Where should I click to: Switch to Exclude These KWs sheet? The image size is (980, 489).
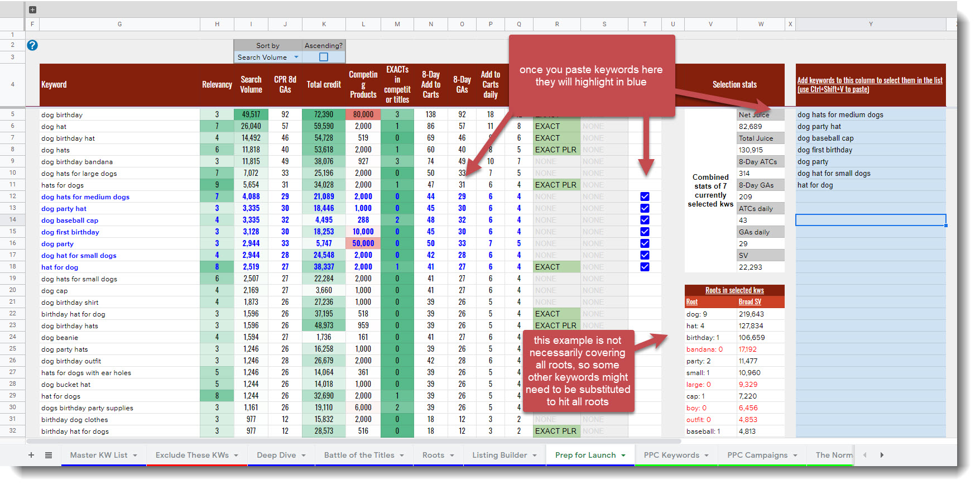pos(192,455)
